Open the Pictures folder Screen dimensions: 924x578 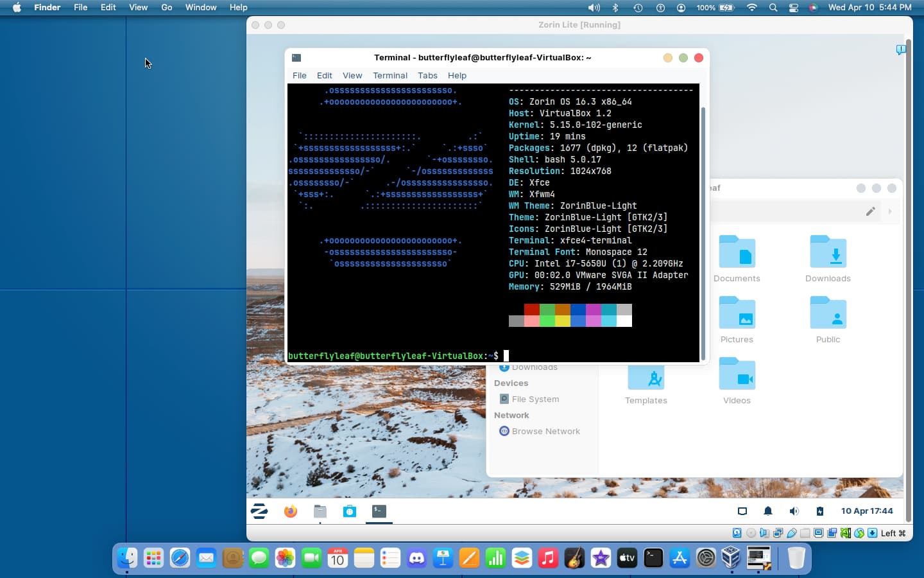[737, 320]
